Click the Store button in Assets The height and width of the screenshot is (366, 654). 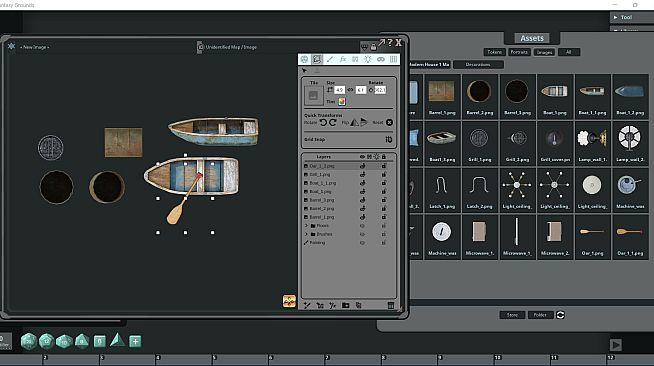tap(512, 315)
